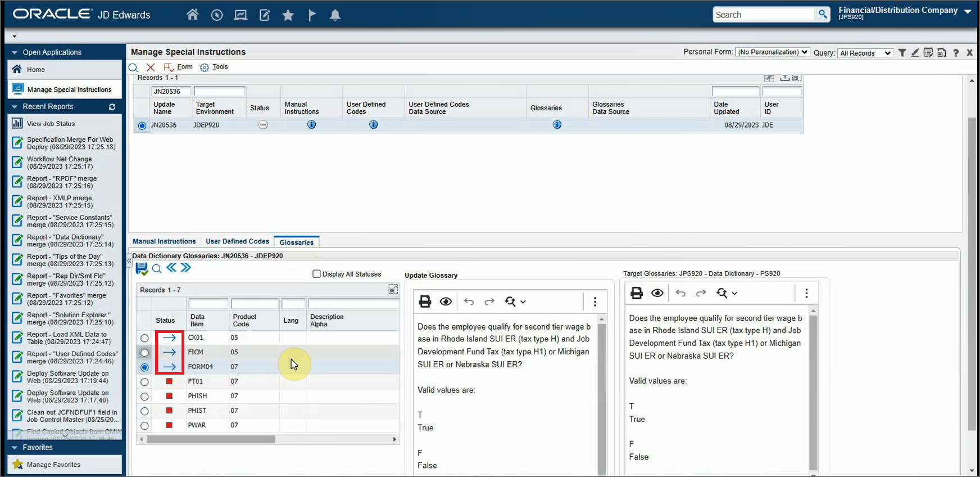Toggle Display All Statuses checkbox
The height and width of the screenshot is (477, 980).
316,274
